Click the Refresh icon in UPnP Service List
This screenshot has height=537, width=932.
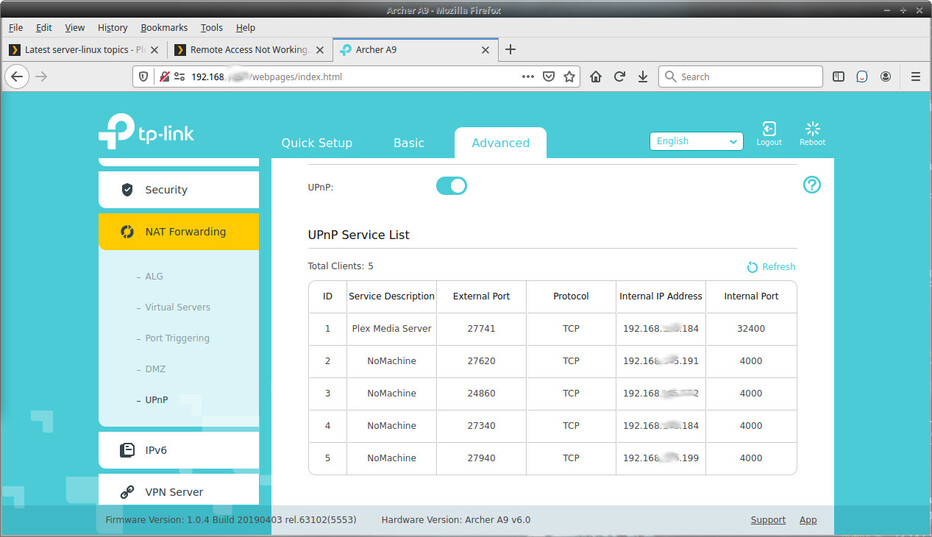752,267
